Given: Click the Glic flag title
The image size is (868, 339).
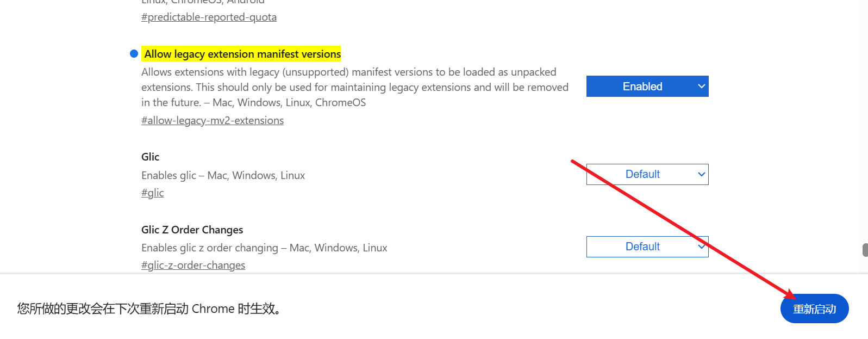Looking at the screenshot, I should pos(150,156).
